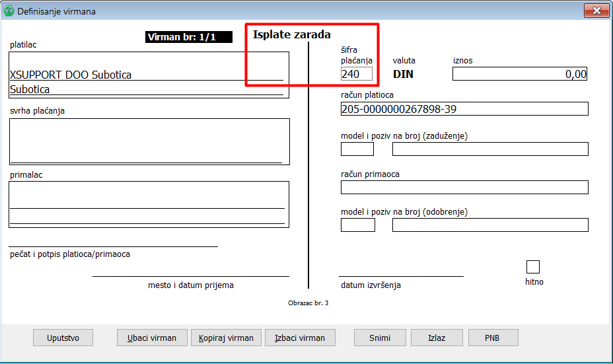Screen dimensions: 613x364
Task: Exit via the Izlaz button
Action: pos(435,338)
